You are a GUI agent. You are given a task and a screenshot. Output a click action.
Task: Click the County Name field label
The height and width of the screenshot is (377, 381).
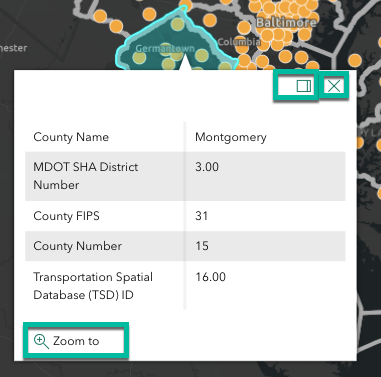tap(71, 137)
